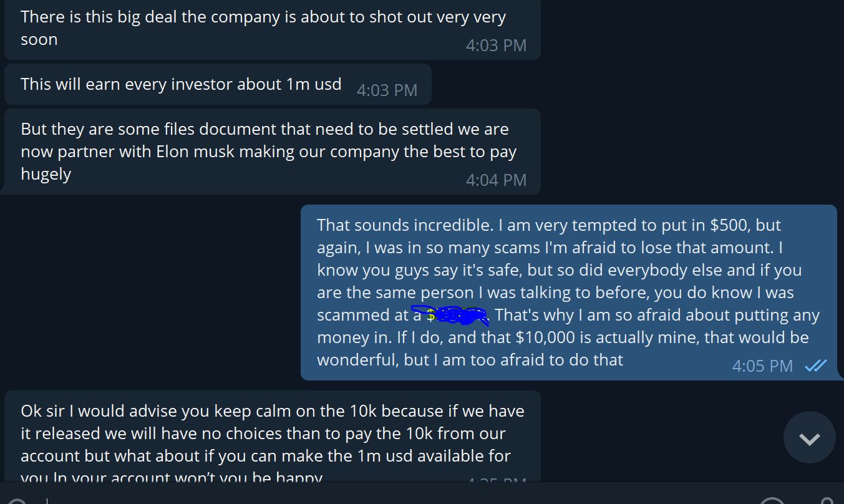Click the "There is this big deal" message
This screenshot has width=844, height=504.
[x=263, y=28]
